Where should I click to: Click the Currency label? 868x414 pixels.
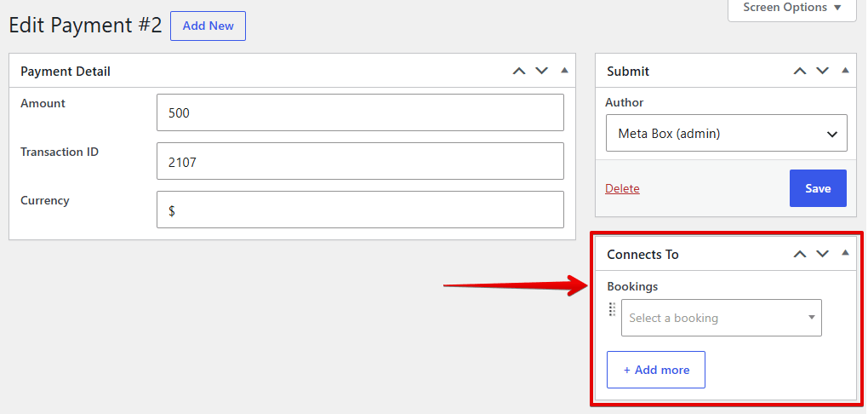tap(45, 201)
